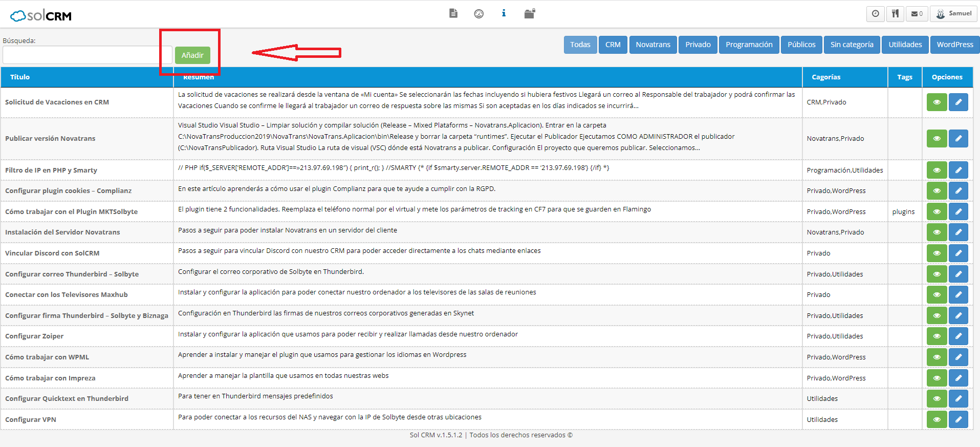View Cómo trabajar con WPML article
The height and width of the screenshot is (447, 980).
[937, 357]
